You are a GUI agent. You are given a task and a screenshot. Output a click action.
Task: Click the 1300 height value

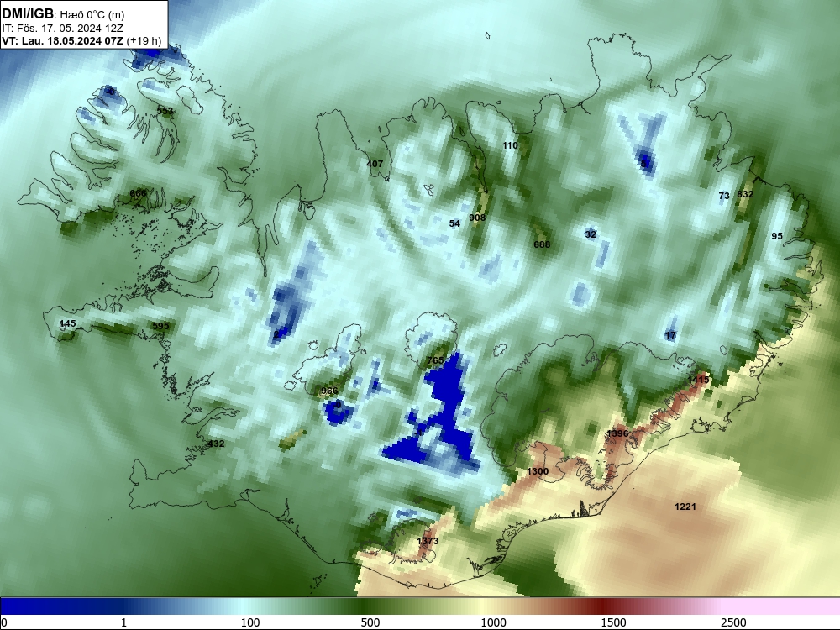[538, 471]
